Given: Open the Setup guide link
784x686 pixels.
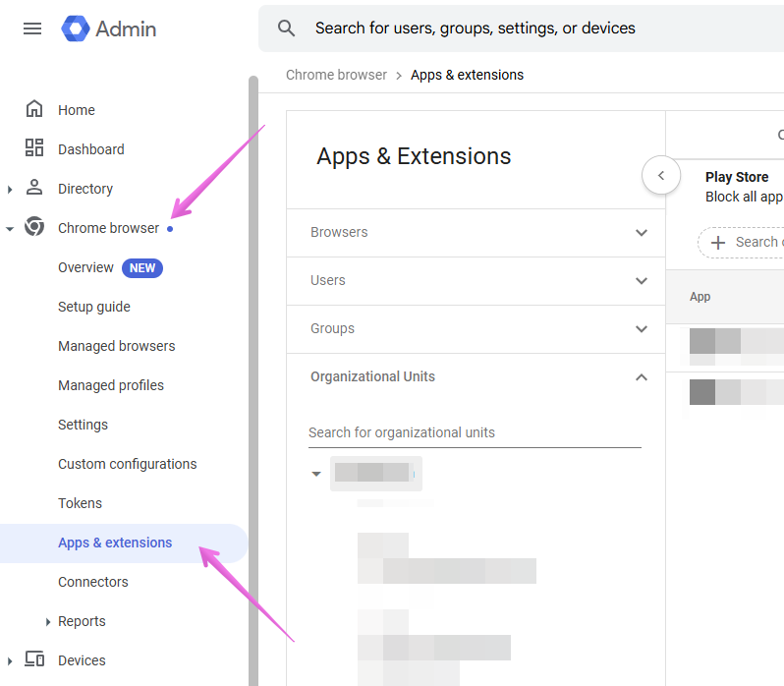Looking at the screenshot, I should point(93,307).
